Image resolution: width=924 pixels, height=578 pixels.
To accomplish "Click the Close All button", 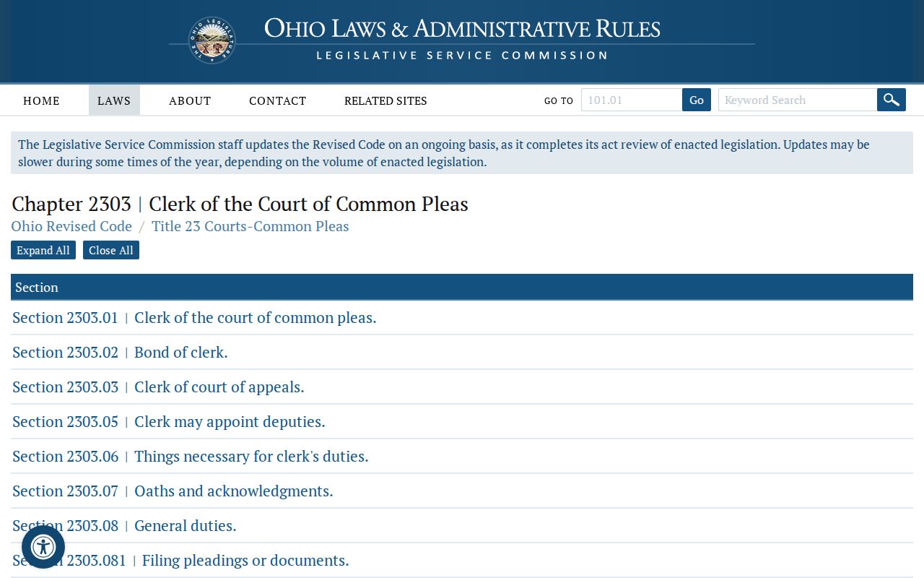I will tap(111, 250).
